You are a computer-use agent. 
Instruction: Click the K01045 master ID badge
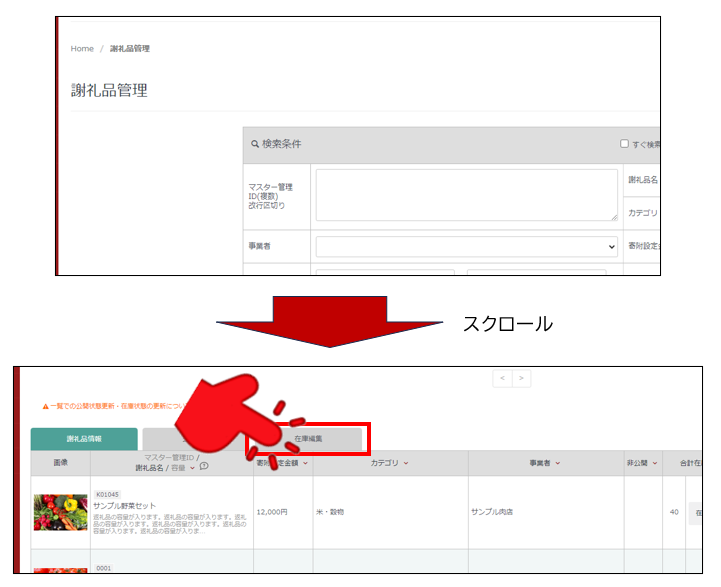pos(107,494)
